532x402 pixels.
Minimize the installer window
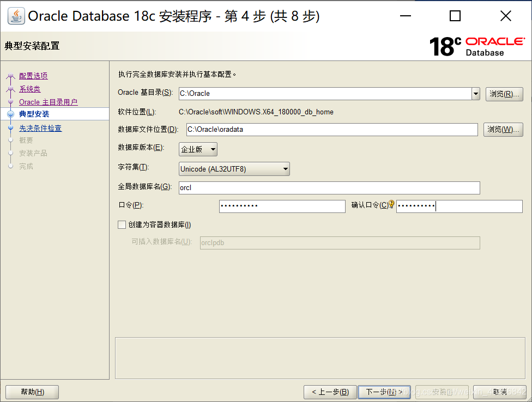(x=406, y=16)
